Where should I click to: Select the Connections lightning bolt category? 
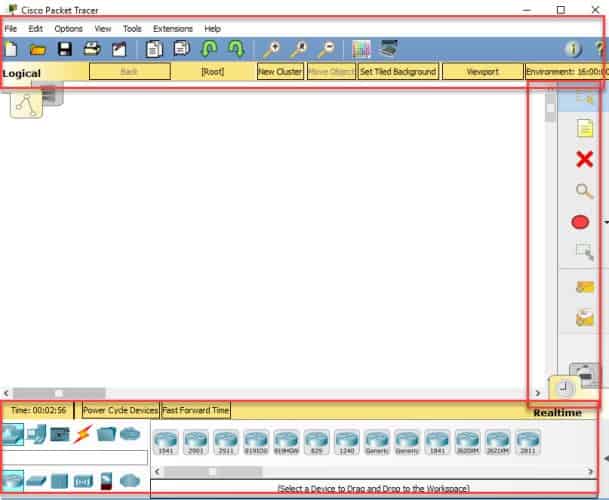tap(84, 433)
